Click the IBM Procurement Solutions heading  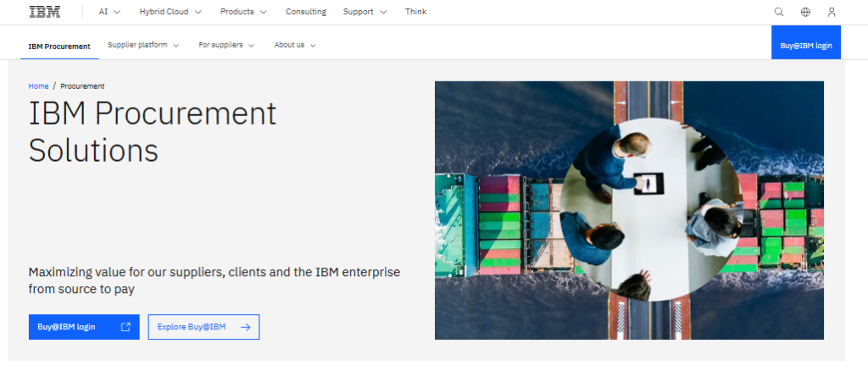[x=153, y=131]
